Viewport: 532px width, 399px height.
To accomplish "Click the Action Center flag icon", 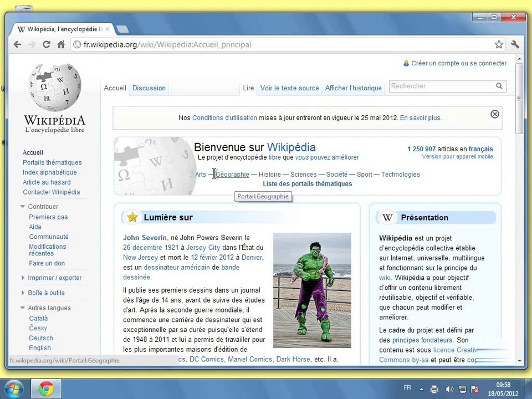I will tap(475, 389).
